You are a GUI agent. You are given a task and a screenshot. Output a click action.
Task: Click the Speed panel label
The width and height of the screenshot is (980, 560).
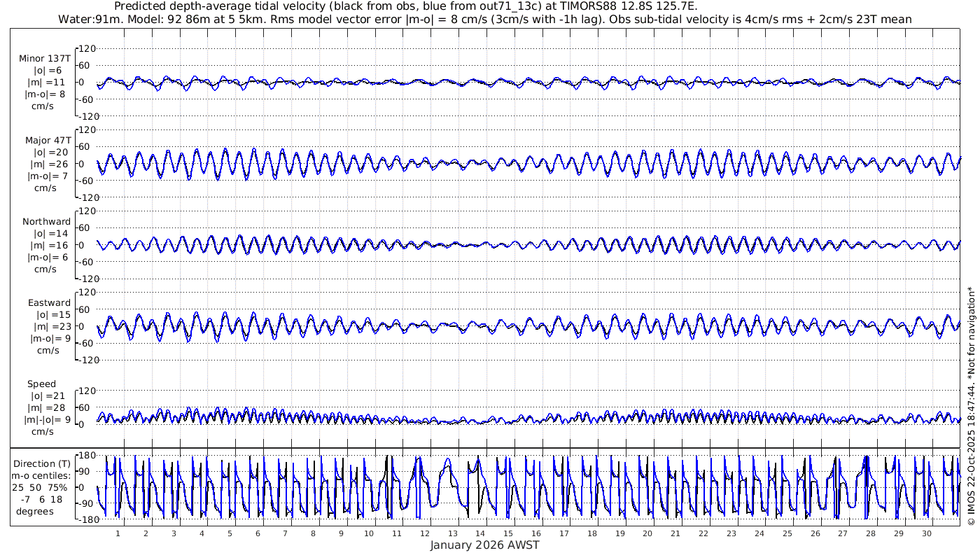[41, 384]
